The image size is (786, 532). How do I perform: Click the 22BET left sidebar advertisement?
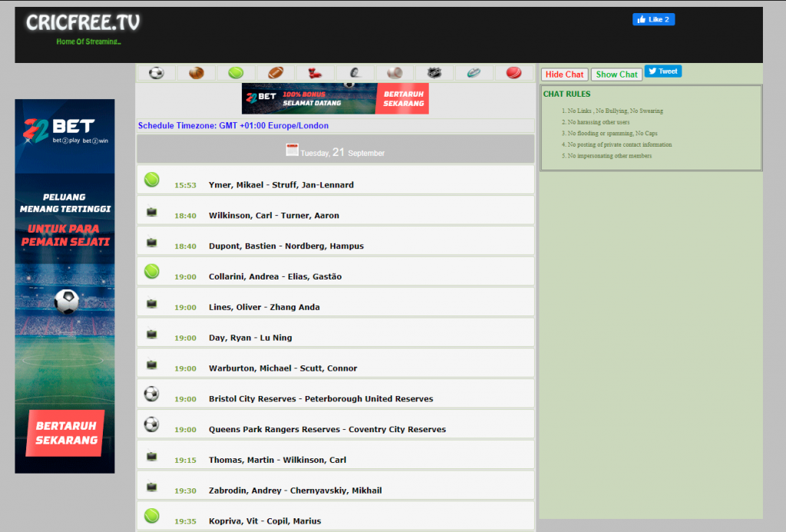64,286
